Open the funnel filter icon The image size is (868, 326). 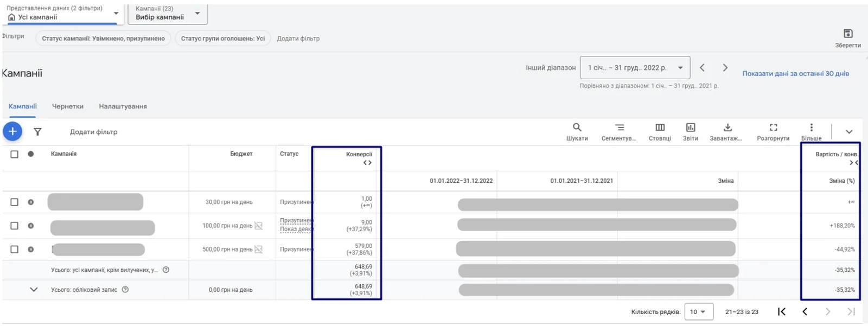click(37, 132)
